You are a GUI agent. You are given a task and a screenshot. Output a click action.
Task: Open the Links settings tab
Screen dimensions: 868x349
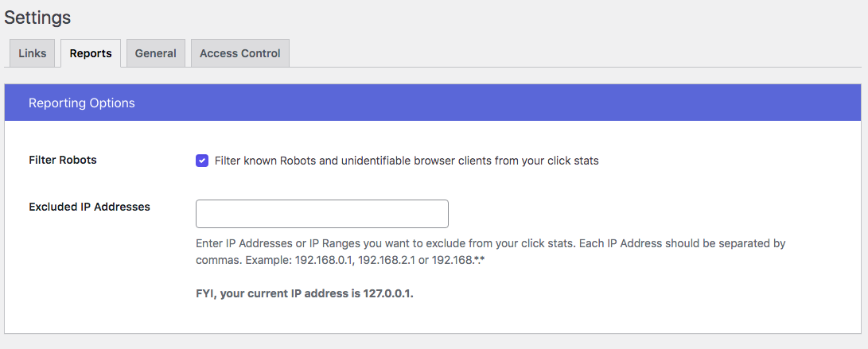click(33, 53)
